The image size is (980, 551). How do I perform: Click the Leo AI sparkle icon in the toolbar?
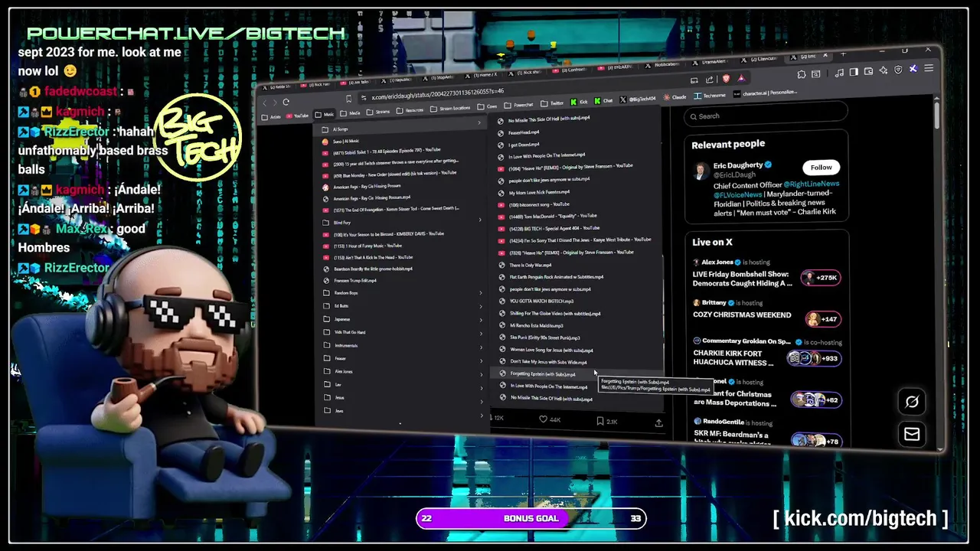(884, 70)
